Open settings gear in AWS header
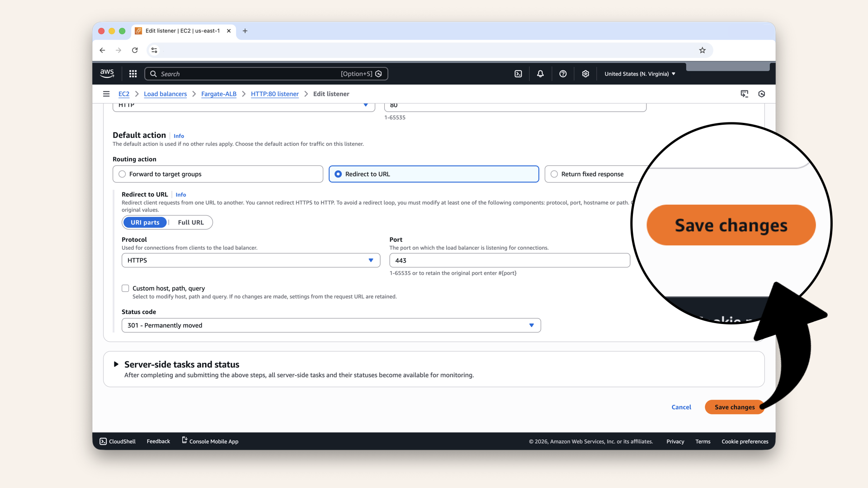This screenshot has width=868, height=488. coord(585,74)
